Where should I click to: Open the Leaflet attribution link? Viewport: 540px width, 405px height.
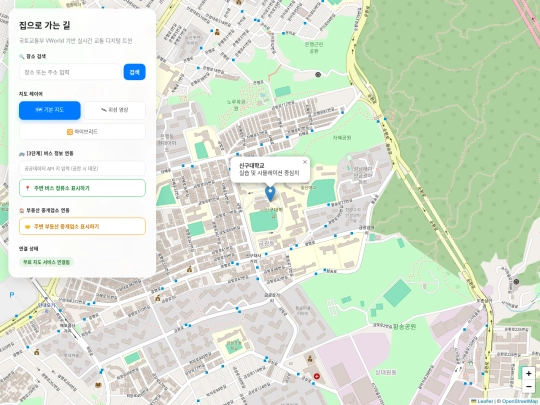[485, 402]
